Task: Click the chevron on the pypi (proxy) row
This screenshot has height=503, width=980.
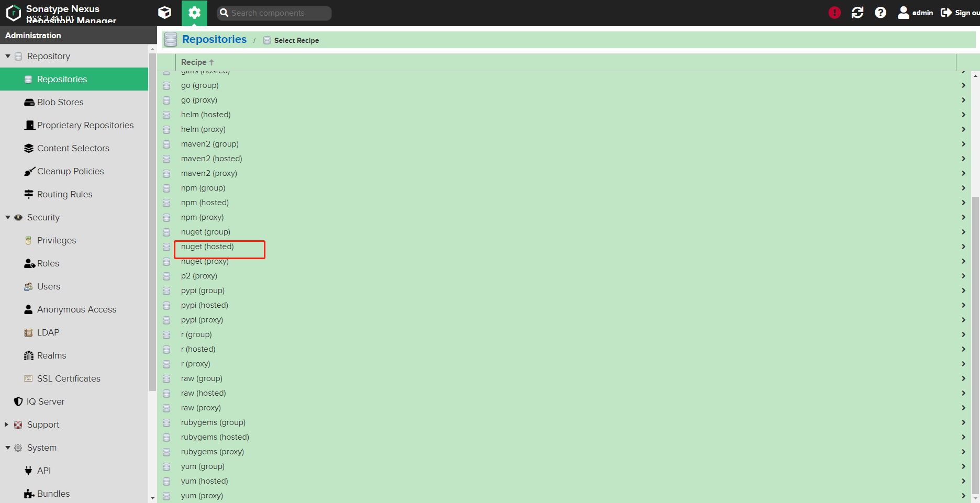Action: point(963,320)
